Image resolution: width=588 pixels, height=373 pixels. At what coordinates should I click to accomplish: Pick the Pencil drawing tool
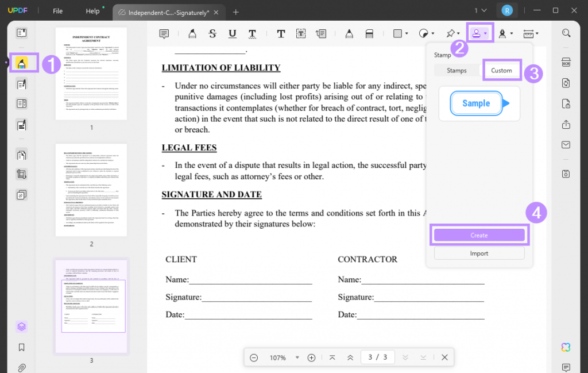point(349,33)
